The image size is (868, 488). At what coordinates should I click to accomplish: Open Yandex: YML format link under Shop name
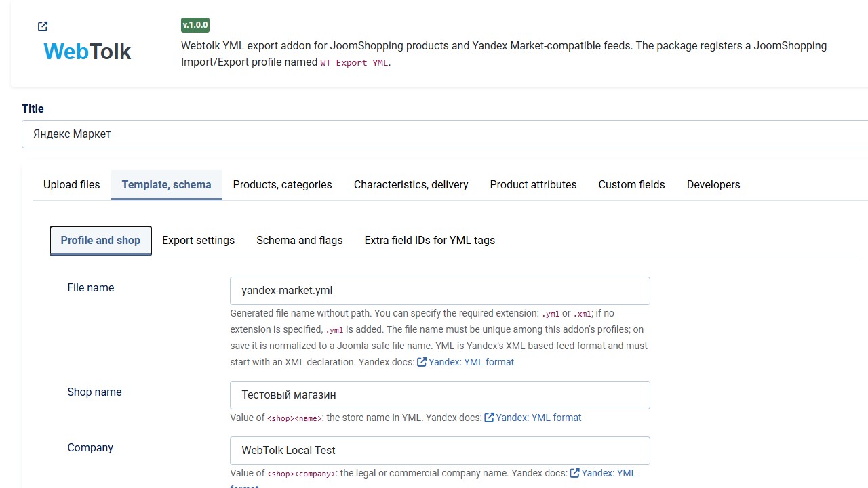[x=538, y=418]
